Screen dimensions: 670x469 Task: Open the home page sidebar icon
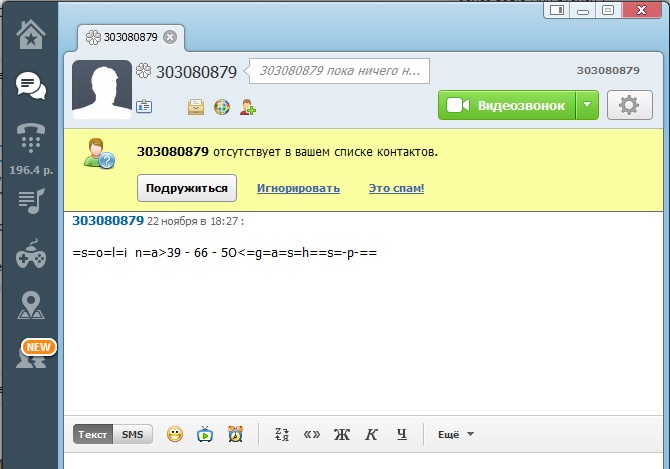pyautogui.click(x=30, y=35)
